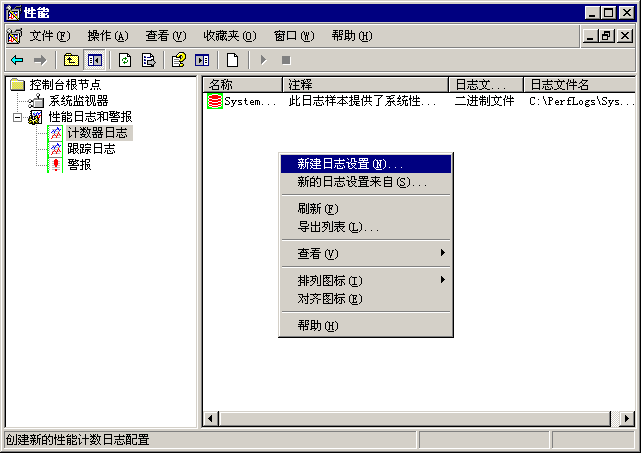Click the 日志文... column header

[x=486, y=85]
